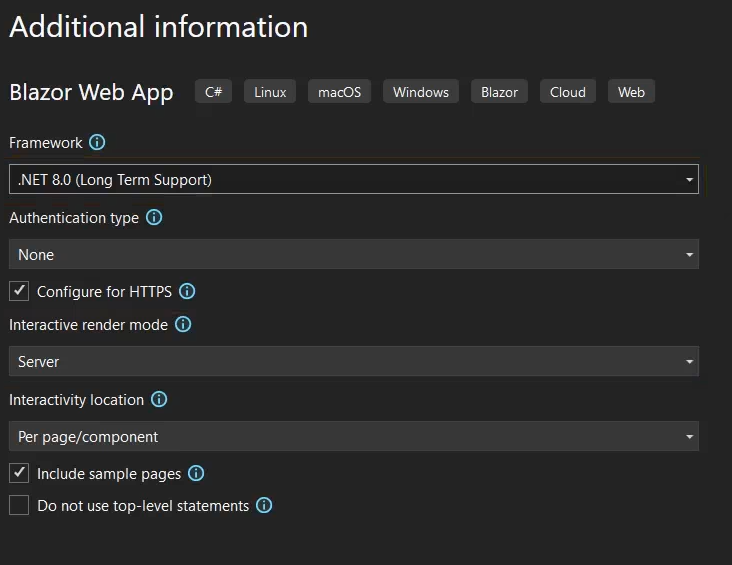This screenshot has width=732, height=565.
Task: Click the Cloud tag
Action: coord(568,92)
